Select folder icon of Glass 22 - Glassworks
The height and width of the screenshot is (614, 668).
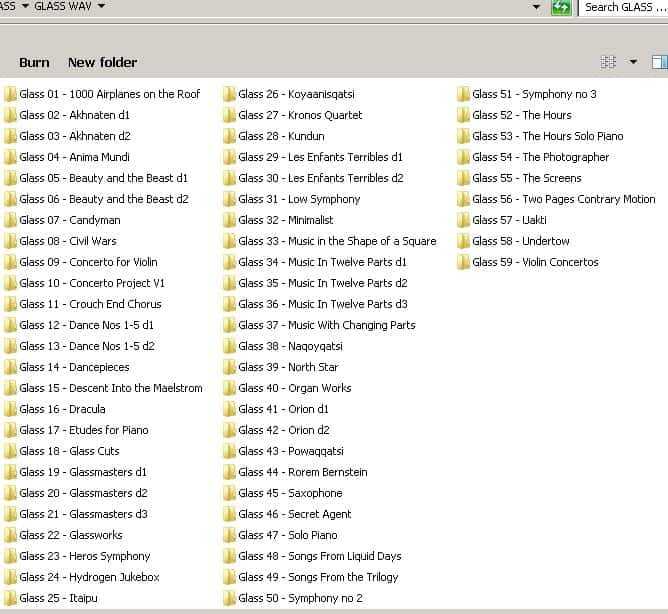pyautogui.click(x=10, y=535)
